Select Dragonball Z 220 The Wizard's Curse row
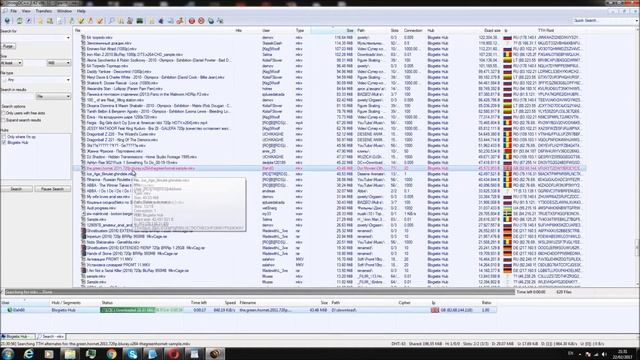 [x=330, y=134]
